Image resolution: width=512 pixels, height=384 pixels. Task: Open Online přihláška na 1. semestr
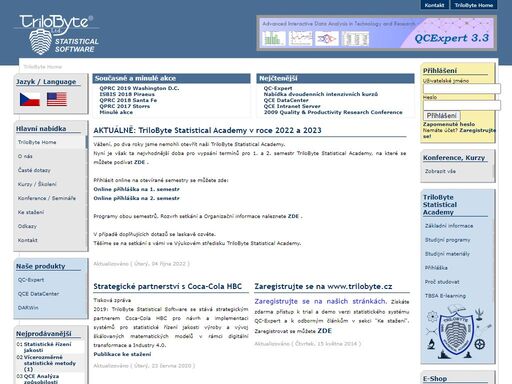(136, 189)
